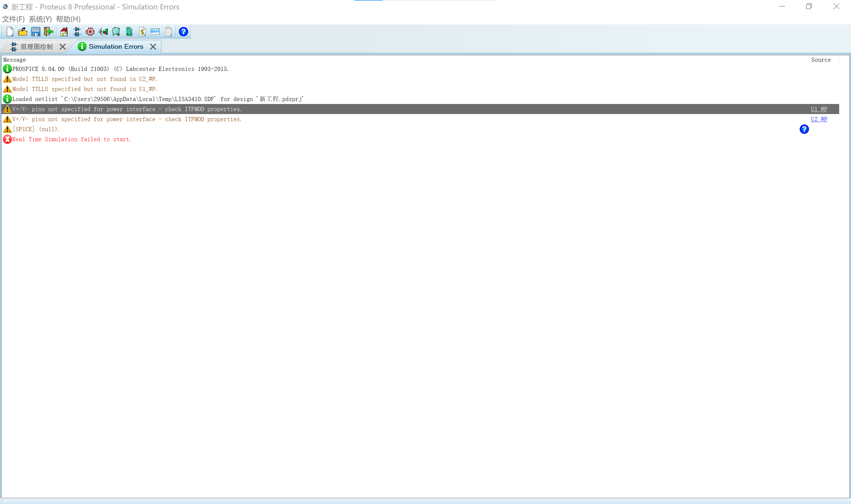Select the PROSPICE 8.04.00 build message
The width and height of the screenshot is (851, 504).
tap(121, 69)
